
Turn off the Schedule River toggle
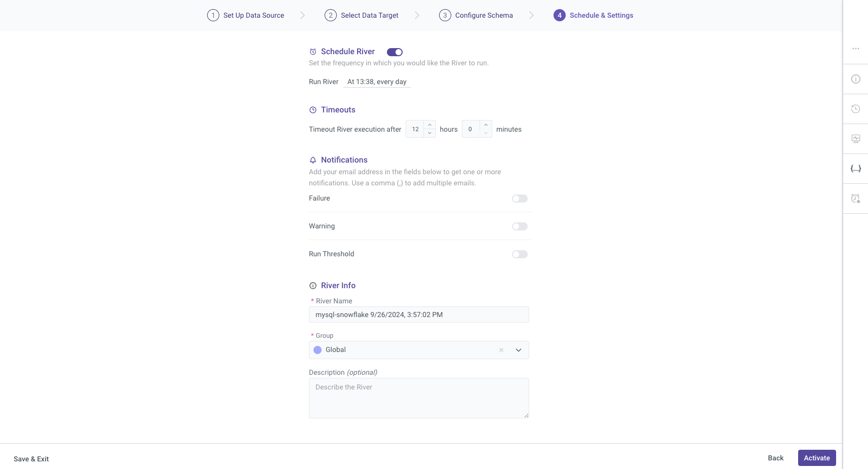coord(394,52)
